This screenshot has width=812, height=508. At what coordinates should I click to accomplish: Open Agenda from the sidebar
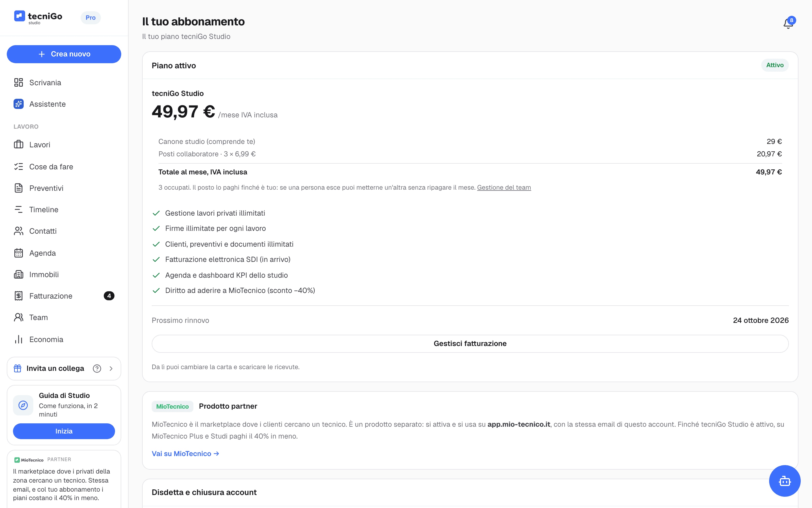[x=64, y=253]
